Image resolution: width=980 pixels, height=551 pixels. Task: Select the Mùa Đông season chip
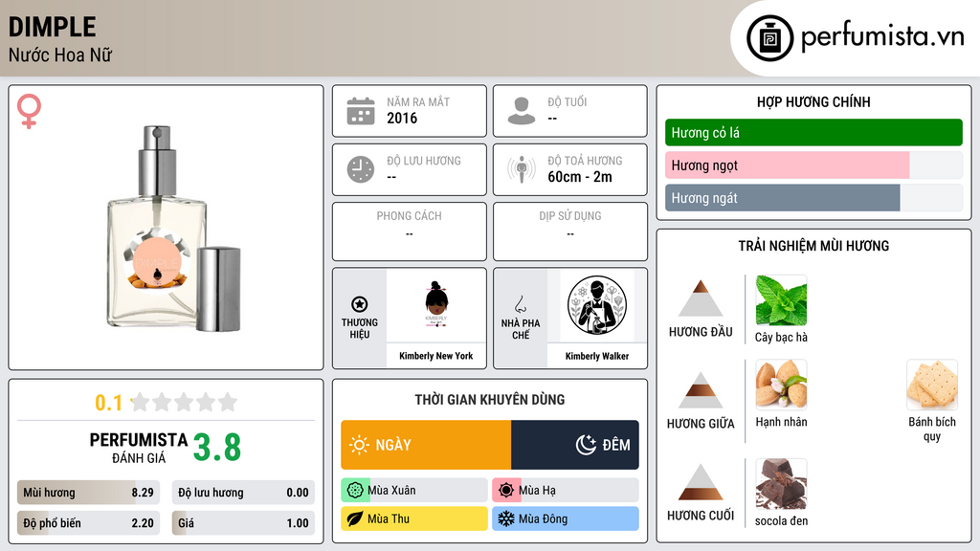coord(566,518)
